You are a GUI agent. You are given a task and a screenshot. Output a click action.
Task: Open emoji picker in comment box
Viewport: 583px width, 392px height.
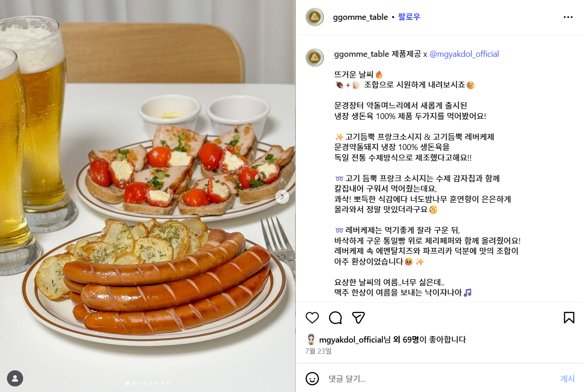(x=312, y=379)
